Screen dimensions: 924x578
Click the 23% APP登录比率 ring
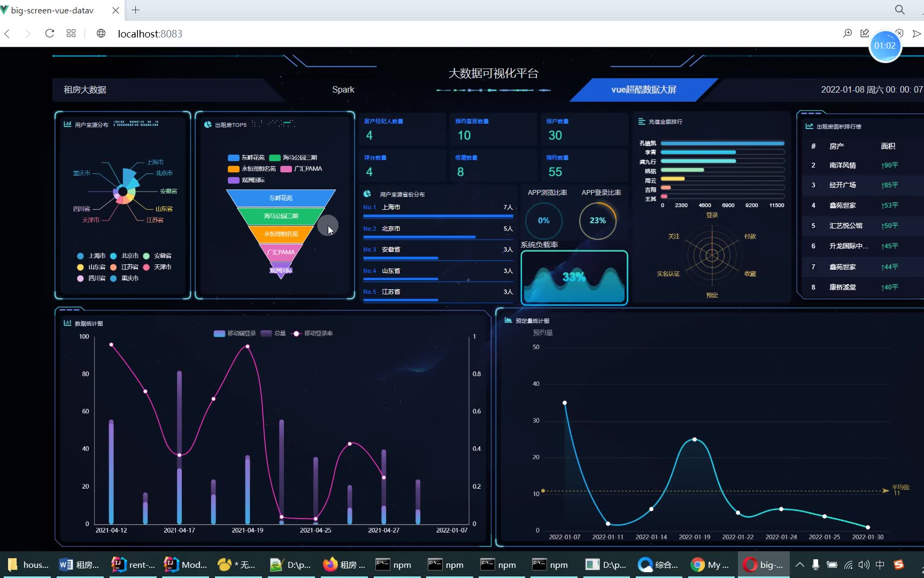pyautogui.click(x=598, y=220)
